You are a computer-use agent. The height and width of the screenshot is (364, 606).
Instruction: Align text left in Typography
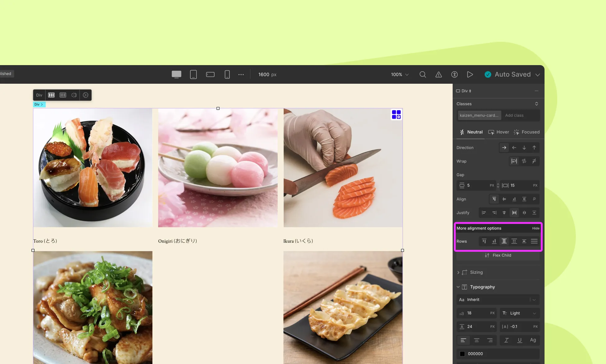463,340
